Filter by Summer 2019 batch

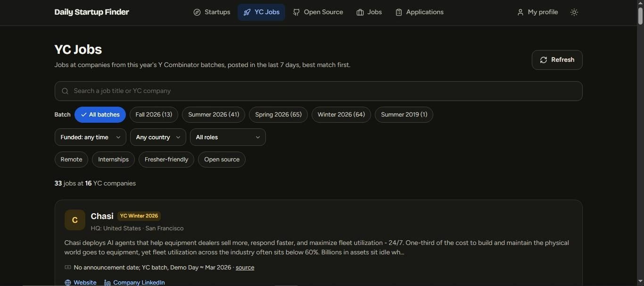tap(404, 115)
